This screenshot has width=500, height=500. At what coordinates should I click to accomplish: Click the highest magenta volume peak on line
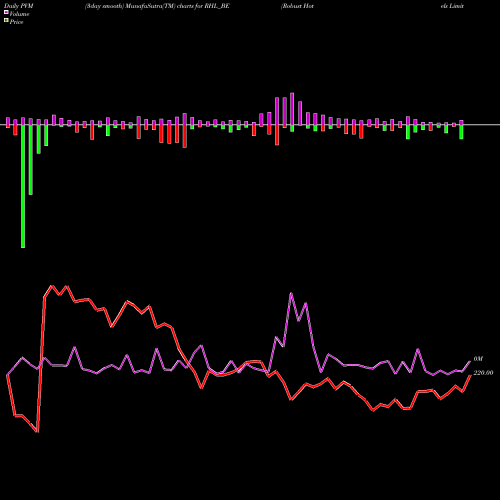point(291,293)
